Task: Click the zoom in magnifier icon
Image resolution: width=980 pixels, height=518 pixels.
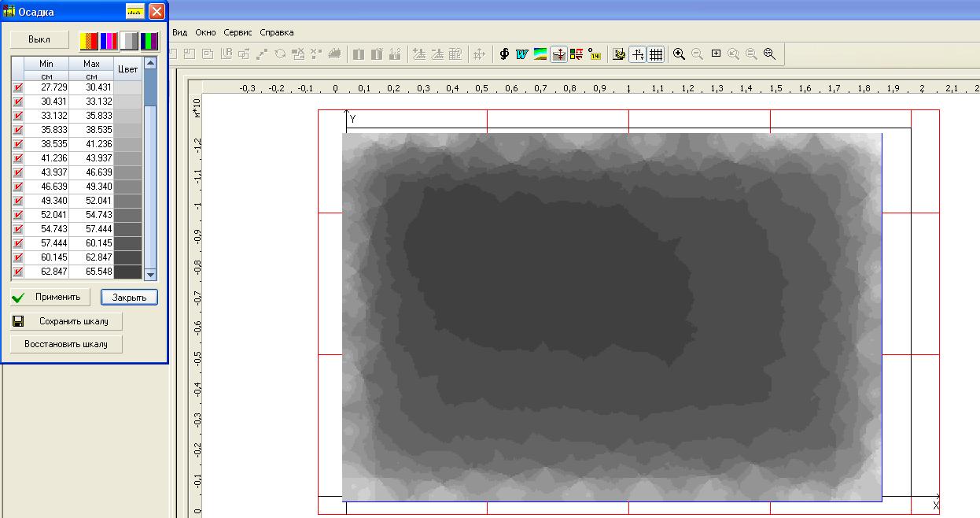Action: 679,54
